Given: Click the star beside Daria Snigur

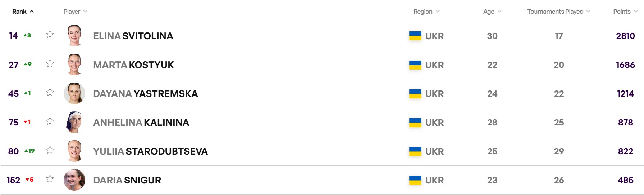Looking at the screenshot, I should [x=50, y=179].
